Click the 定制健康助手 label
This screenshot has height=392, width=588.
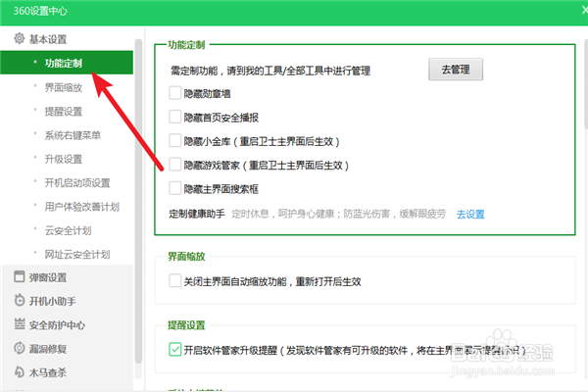pyautogui.click(x=197, y=214)
